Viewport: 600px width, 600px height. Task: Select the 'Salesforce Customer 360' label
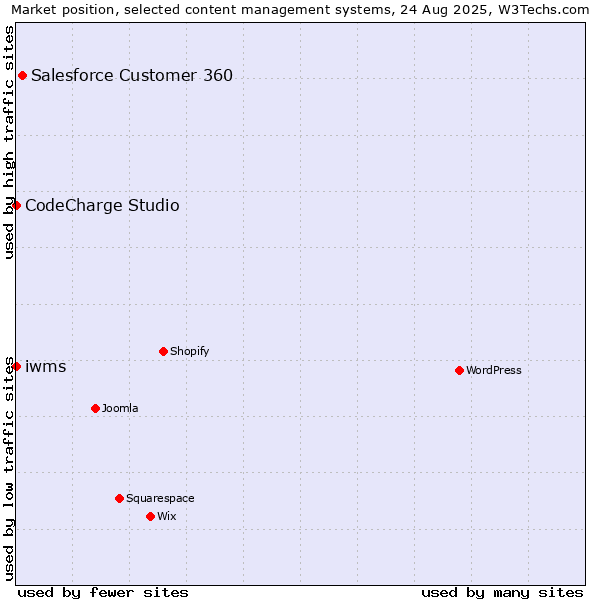132,75
